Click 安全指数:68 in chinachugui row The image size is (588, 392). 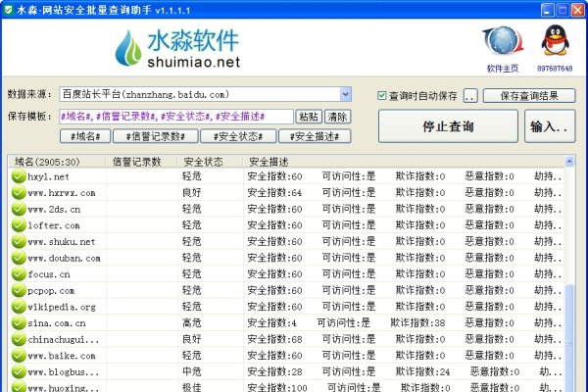[274, 339]
